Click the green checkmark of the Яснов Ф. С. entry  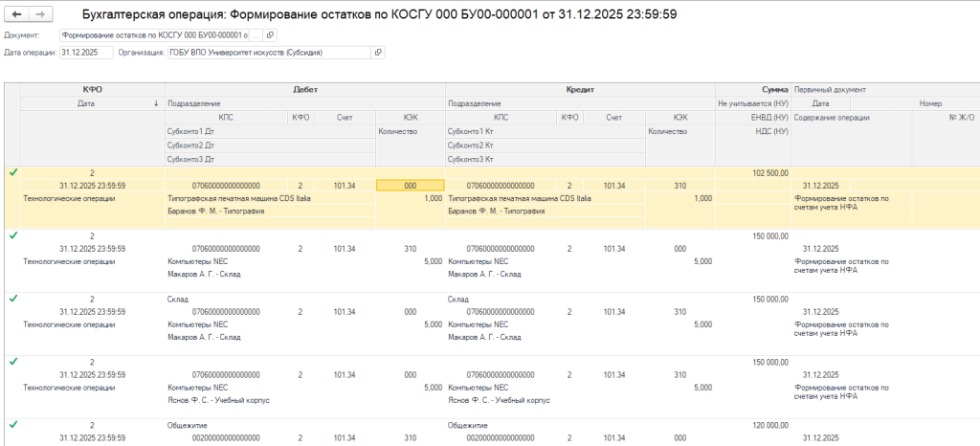tap(12, 363)
